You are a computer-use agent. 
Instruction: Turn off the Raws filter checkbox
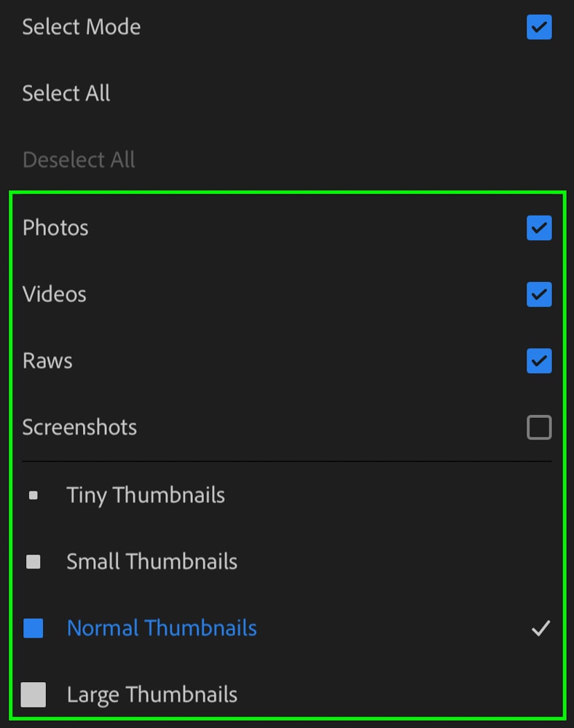tap(539, 361)
